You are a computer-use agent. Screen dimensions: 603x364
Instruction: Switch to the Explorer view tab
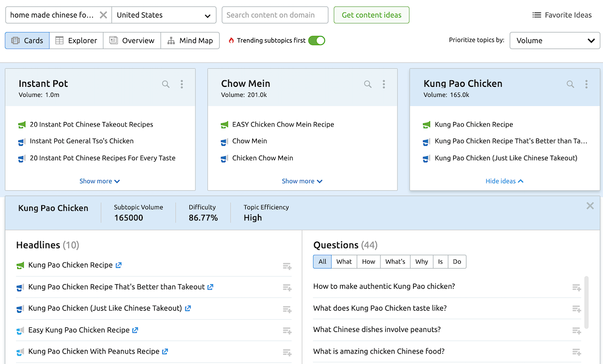point(76,41)
